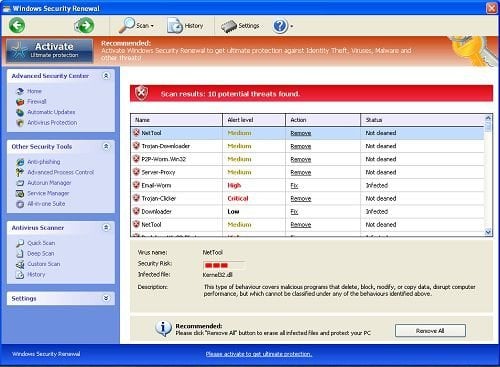Viewport: 500px width, 367px height.
Task: Click the threat icon beside Email-Worm
Action: pos(136,185)
